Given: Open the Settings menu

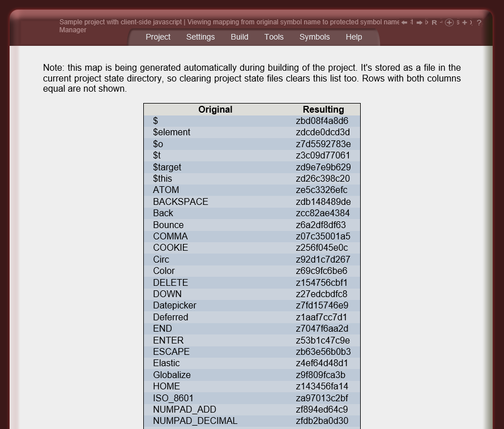Looking at the screenshot, I should [x=200, y=37].
